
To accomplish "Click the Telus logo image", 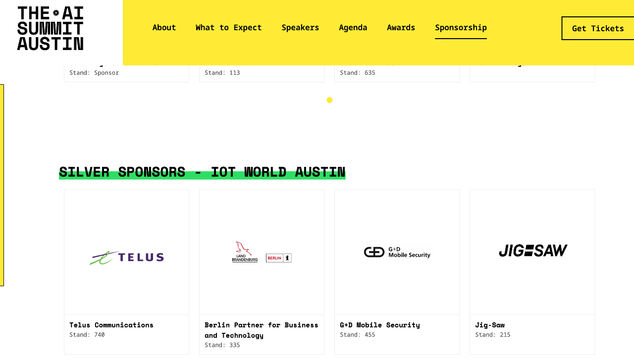I will point(127,258).
